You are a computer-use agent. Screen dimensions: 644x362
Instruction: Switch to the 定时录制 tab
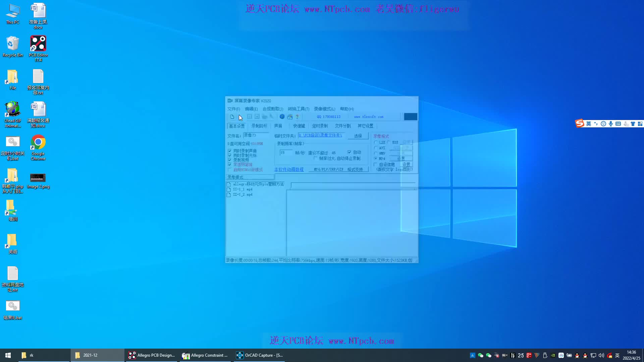320,126
